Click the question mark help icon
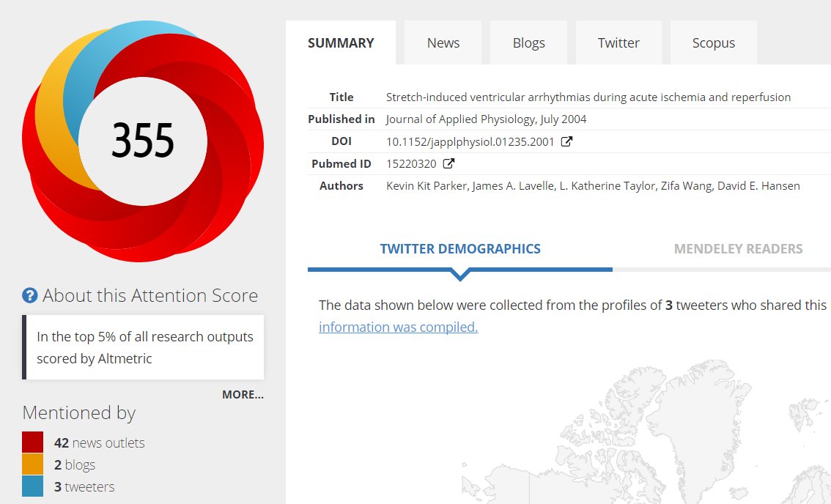The width and height of the screenshot is (831, 504). point(29,295)
